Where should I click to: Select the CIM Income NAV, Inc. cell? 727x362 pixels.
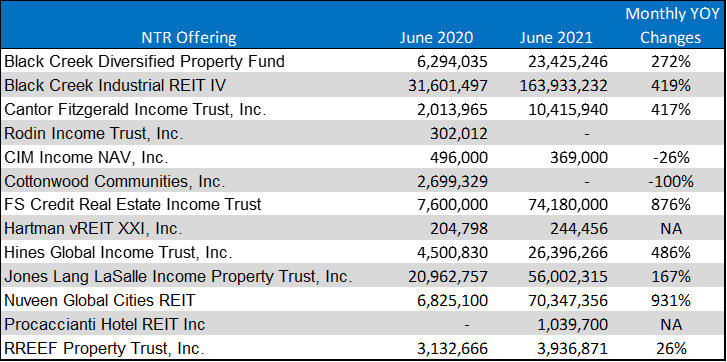(x=86, y=158)
